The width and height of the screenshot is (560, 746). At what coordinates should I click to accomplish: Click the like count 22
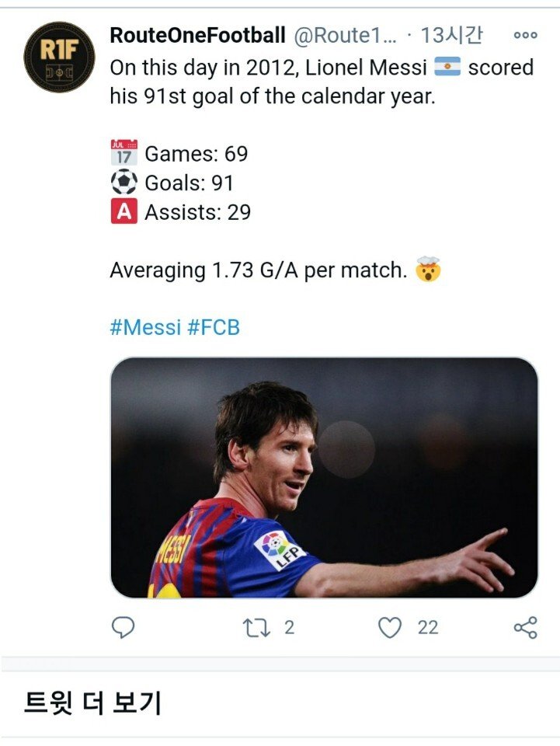coord(428,627)
